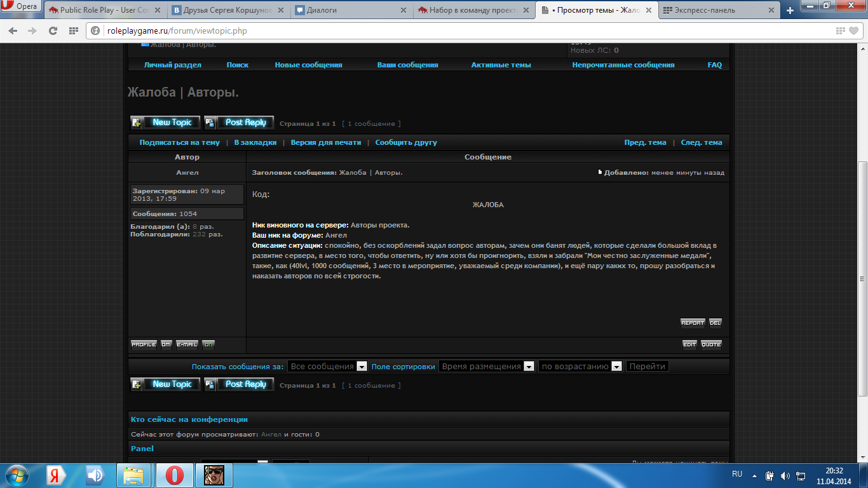Click the post icon before Добавлено
Viewport: 868px width, 488px height.
(x=600, y=172)
